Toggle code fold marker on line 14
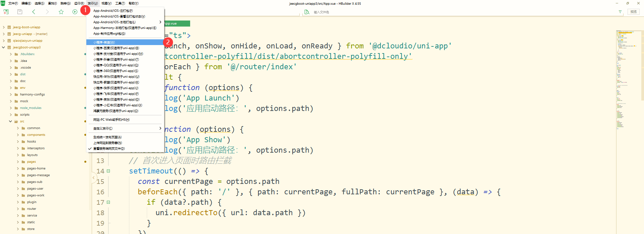 [108, 171]
